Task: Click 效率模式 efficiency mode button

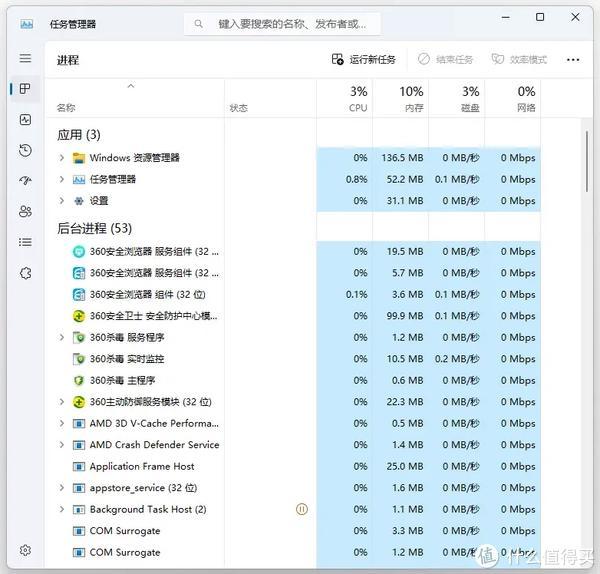Action: click(x=519, y=59)
